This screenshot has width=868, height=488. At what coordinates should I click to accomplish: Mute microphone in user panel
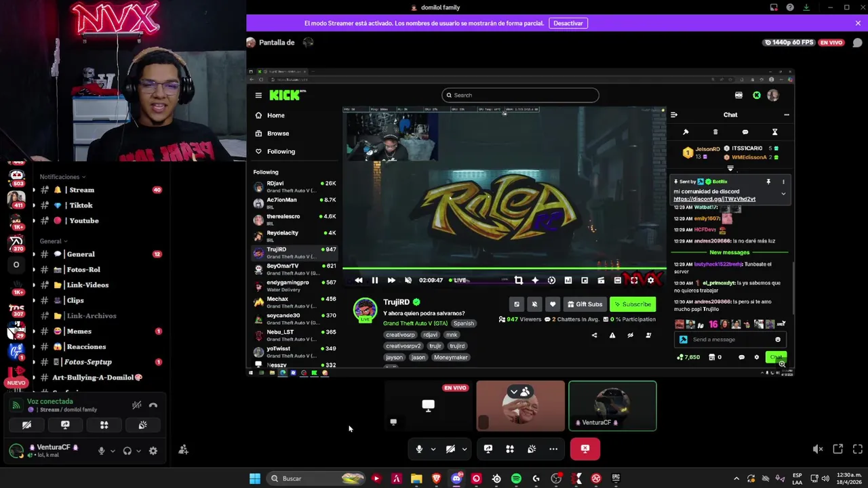click(x=102, y=451)
